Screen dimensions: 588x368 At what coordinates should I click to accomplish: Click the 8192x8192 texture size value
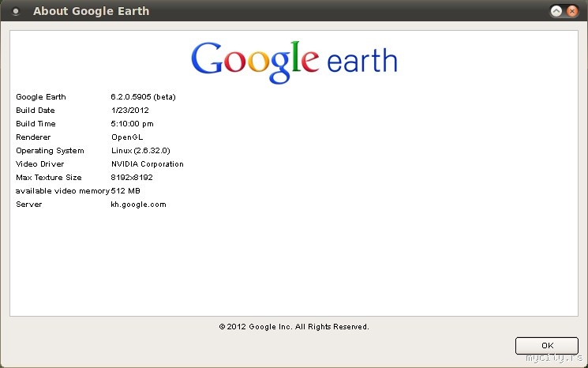(x=132, y=178)
